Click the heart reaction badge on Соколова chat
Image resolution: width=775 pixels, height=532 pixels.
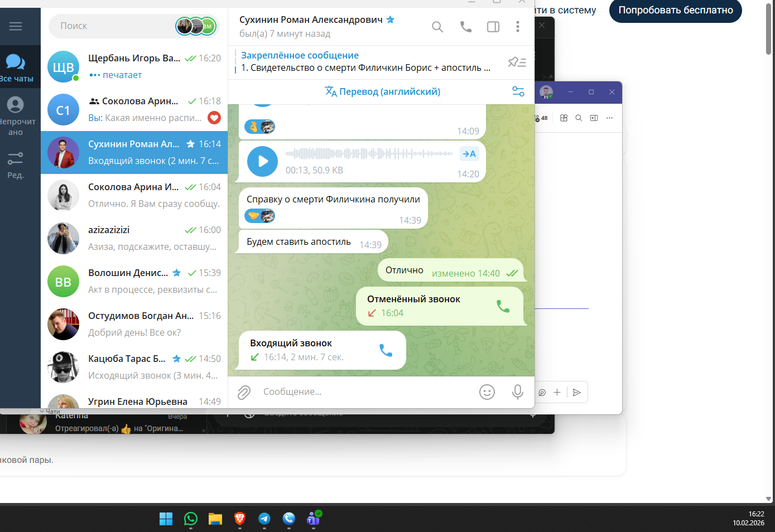[214, 118]
